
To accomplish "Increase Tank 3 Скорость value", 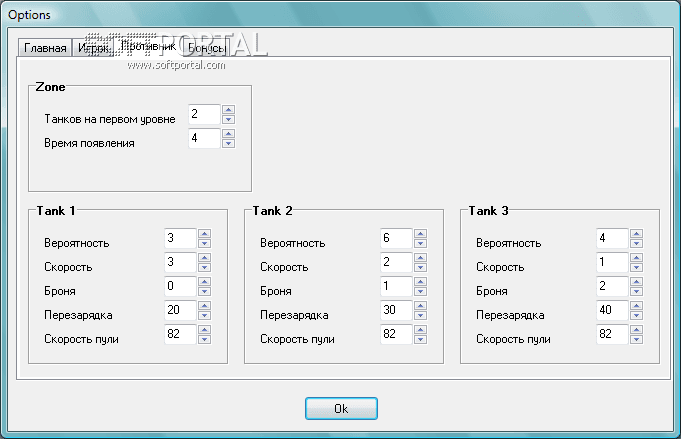I will [636, 258].
